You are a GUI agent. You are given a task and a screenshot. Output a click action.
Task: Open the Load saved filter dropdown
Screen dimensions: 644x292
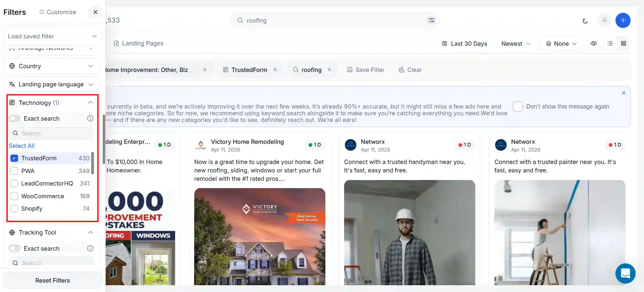pyautogui.click(x=52, y=36)
